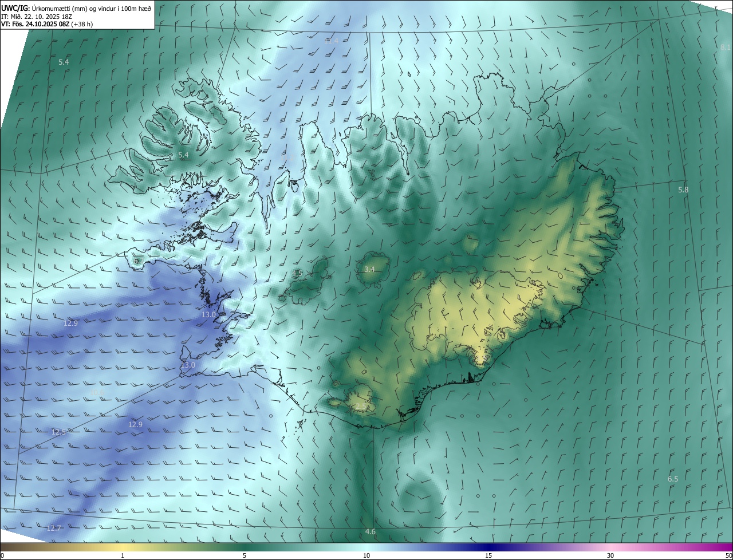Screen dimensions: 733x560
Task: Click the 10 tick on the colour scale
Action: tap(366, 555)
